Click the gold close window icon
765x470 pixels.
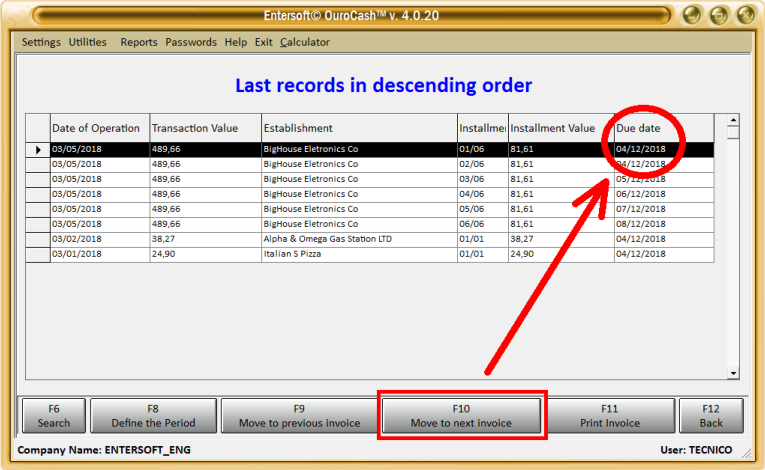pyautogui.click(x=746, y=15)
